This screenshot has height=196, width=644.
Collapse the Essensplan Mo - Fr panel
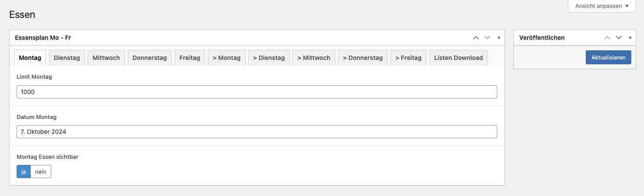[x=499, y=38]
